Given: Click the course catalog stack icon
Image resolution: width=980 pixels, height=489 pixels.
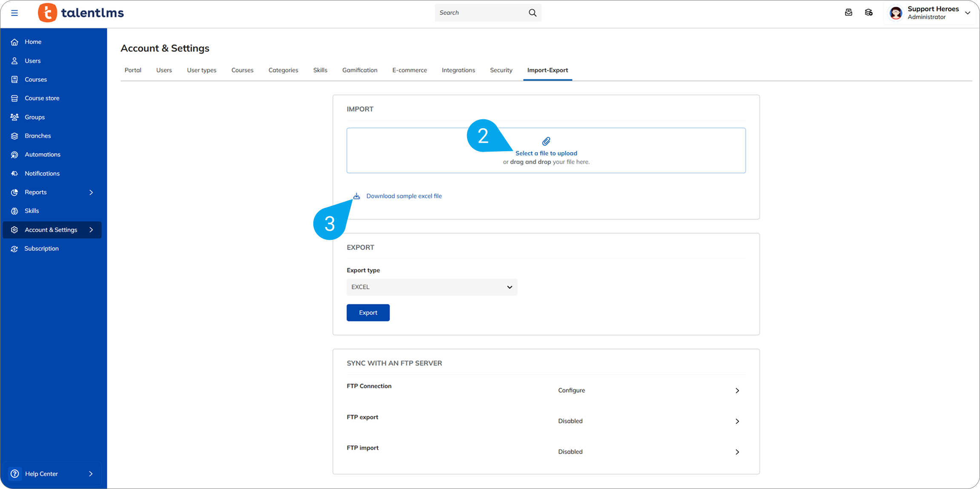Looking at the screenshot, I should pyautogui.click(x=868, y=12).
